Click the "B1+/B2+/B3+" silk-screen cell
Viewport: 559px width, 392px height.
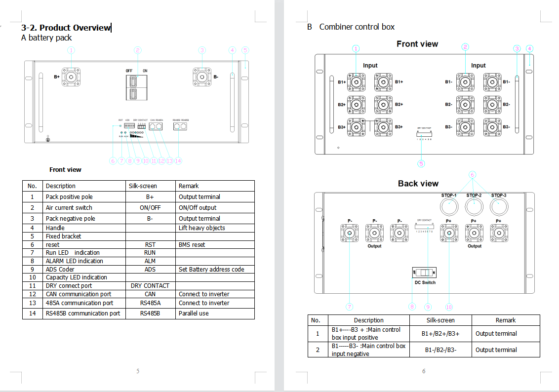tap(440, 334)
